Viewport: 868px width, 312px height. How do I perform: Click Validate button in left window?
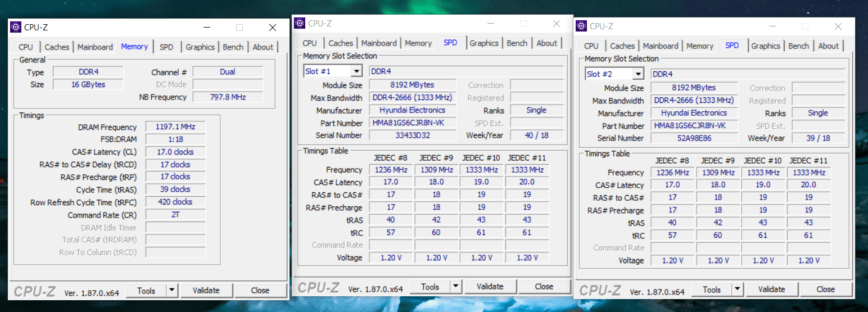click(206, 291)
